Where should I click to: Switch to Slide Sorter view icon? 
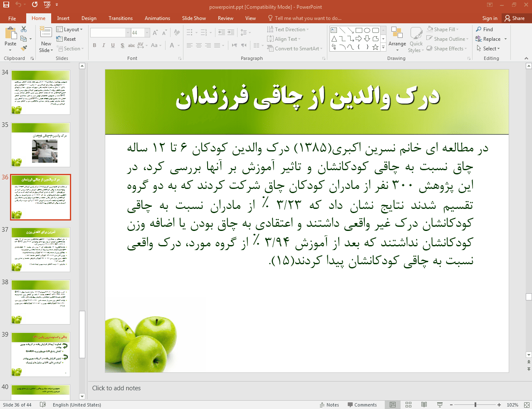click(x=408, y=405)
